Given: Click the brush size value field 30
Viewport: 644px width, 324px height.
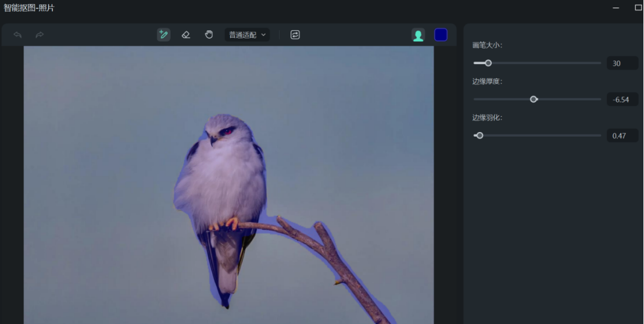Looking at the screenshot, I should (x=622, y=63).
